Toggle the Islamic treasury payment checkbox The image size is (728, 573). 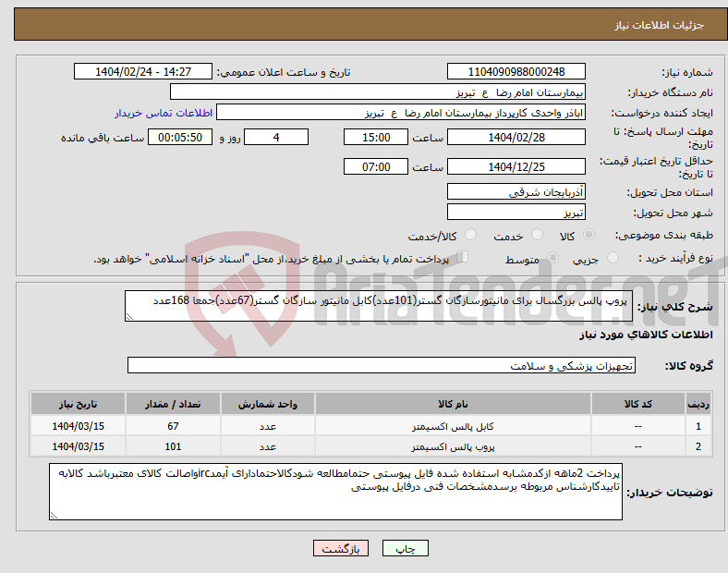(x=463, y=257)
